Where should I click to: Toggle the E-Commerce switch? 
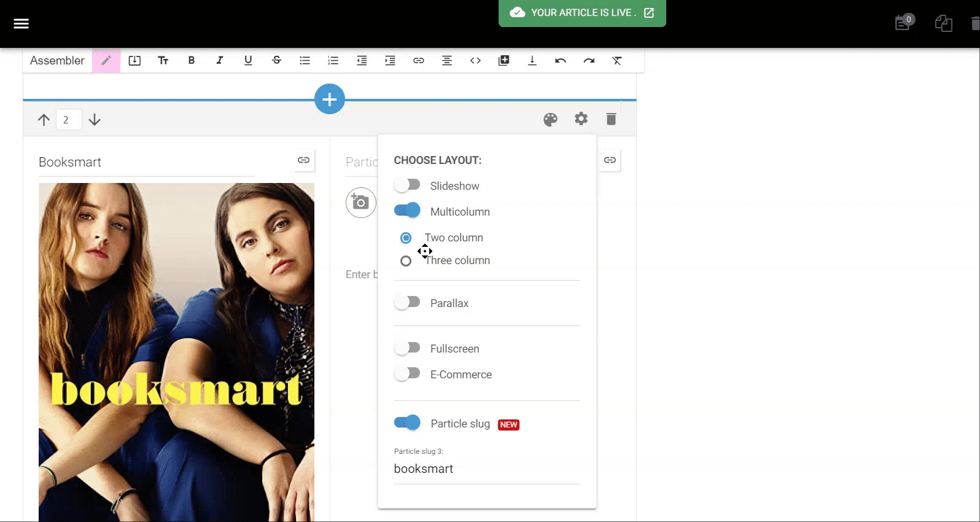click(407, 373)
